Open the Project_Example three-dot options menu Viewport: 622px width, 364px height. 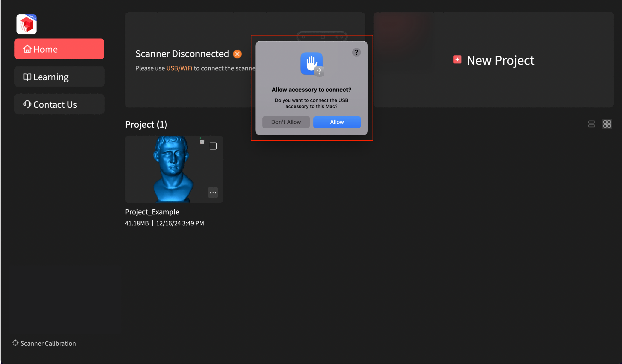(x=213, y=193)
